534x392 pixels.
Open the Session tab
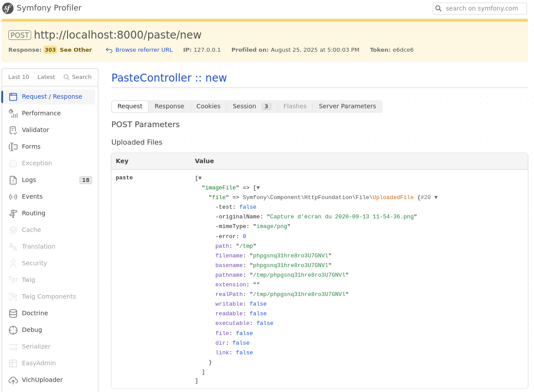click(x=252, y=107)
